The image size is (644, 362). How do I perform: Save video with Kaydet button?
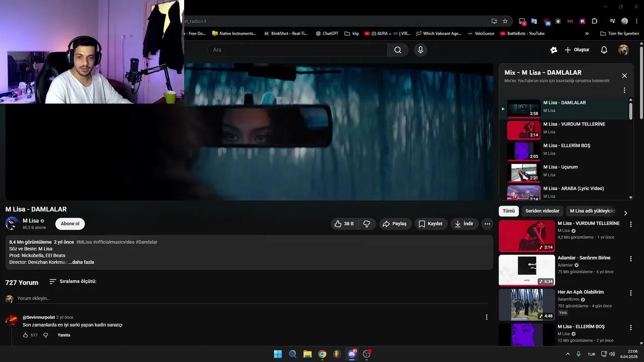pos(431,224)
